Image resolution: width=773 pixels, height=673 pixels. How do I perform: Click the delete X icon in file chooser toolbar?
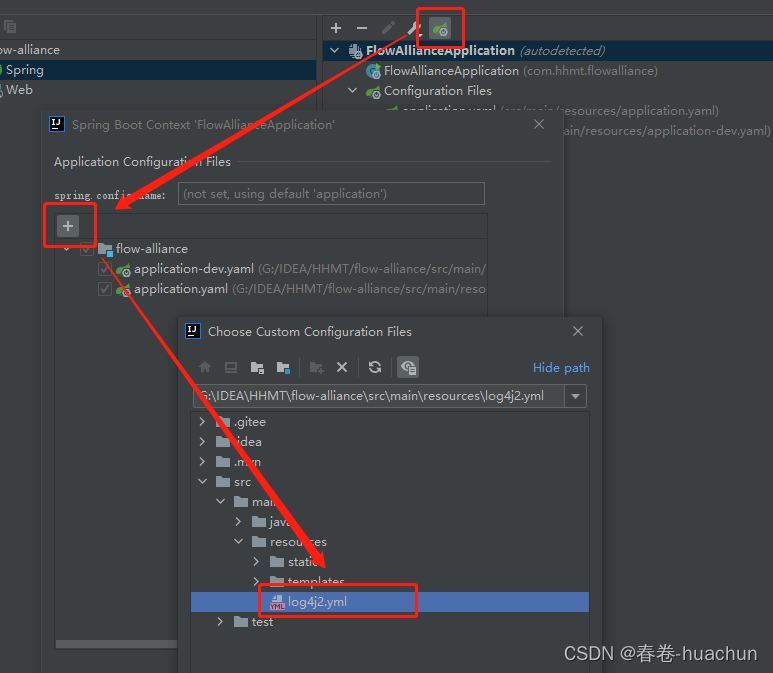pyautogui.click(x=342, y=367)
